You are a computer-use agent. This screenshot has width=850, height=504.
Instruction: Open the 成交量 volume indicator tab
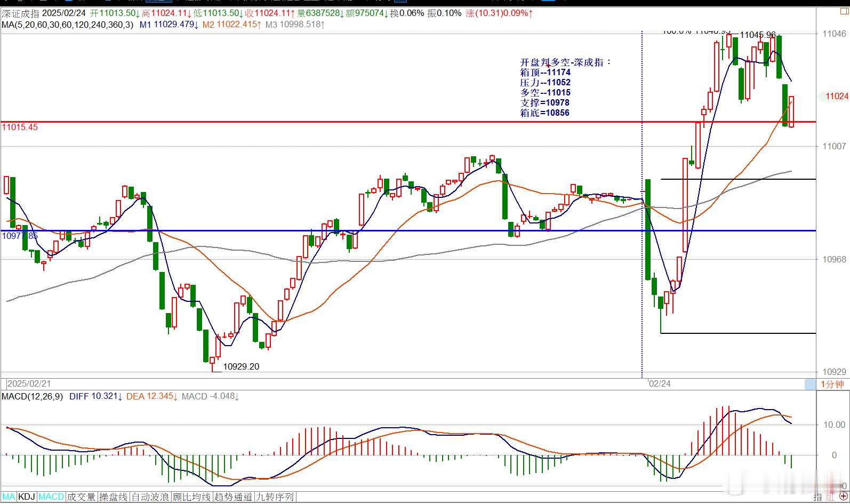pyautogui.click(x=81, y=497)
